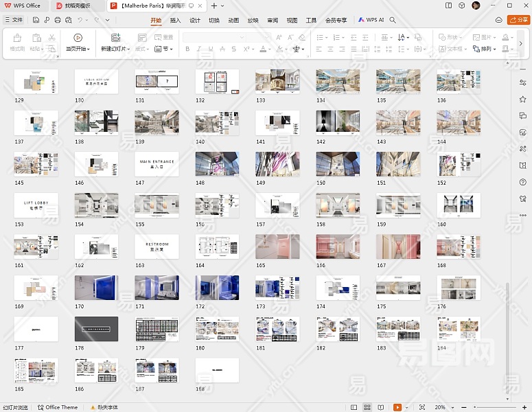Screen dimensions: 532x412
Task: Click the print icon in quick access toolbar
Action: click(57, 20)
